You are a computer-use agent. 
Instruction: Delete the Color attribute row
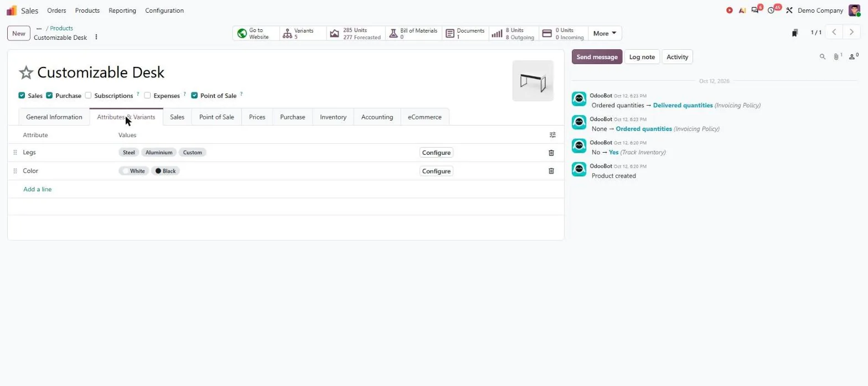[551, 171]
